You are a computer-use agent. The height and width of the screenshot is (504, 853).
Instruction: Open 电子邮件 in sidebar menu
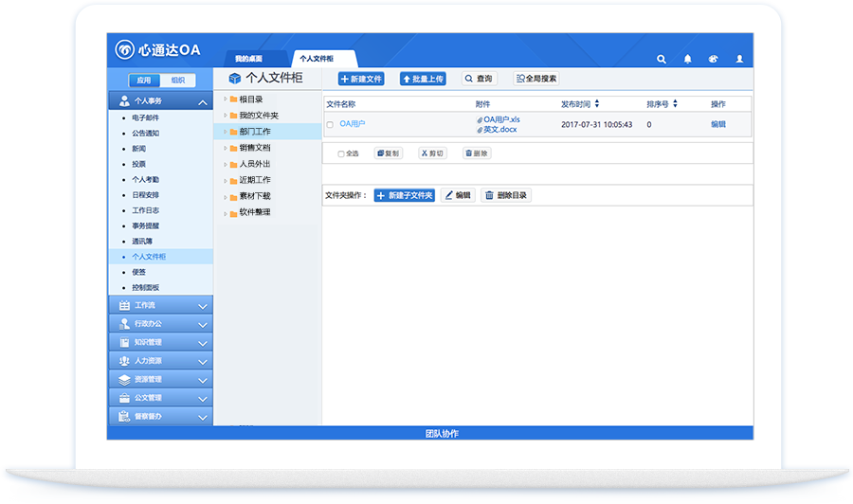[146, 117]
